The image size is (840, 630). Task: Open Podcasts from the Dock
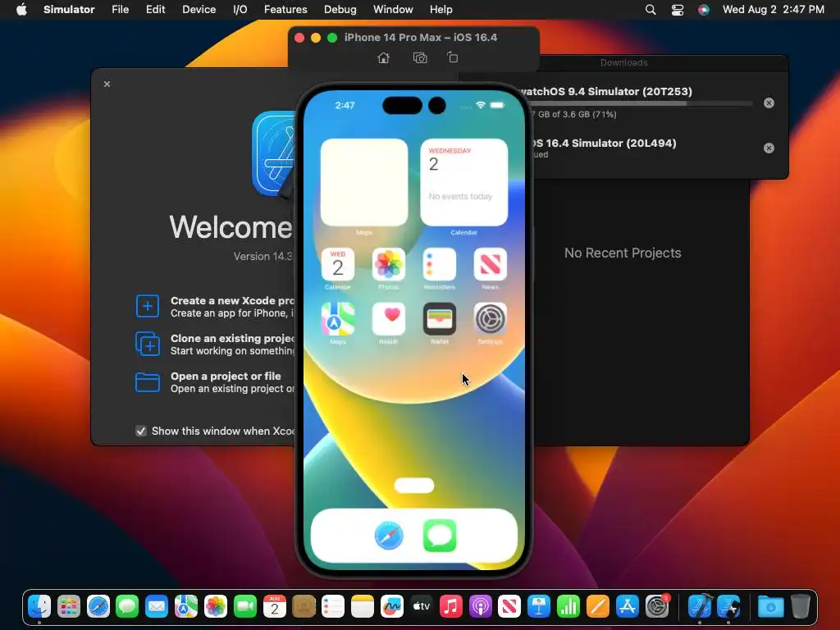[480, 606]
